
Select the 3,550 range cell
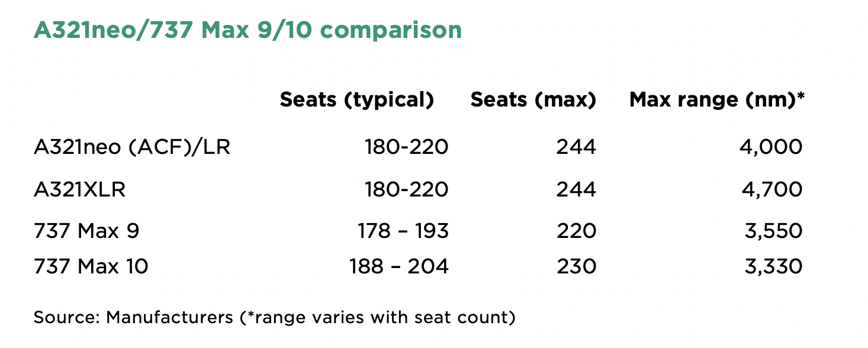coord(773,231)
